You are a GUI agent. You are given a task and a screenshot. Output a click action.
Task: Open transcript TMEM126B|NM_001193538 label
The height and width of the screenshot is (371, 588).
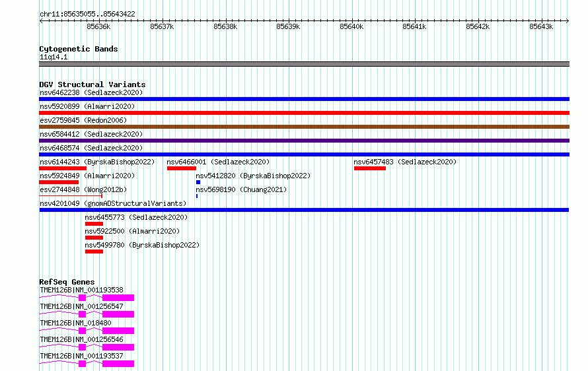coord(81,290)
